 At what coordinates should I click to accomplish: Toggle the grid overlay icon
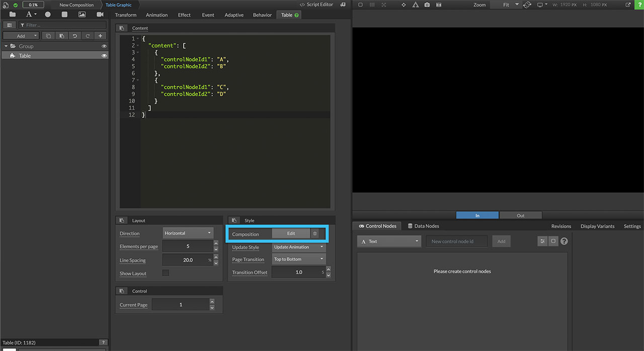[372, 5]
